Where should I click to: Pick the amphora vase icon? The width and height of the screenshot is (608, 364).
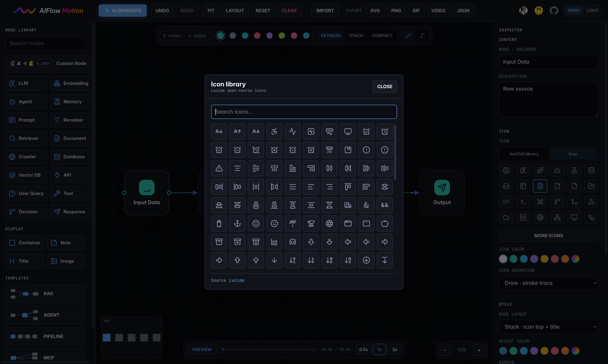pos(219,223)
